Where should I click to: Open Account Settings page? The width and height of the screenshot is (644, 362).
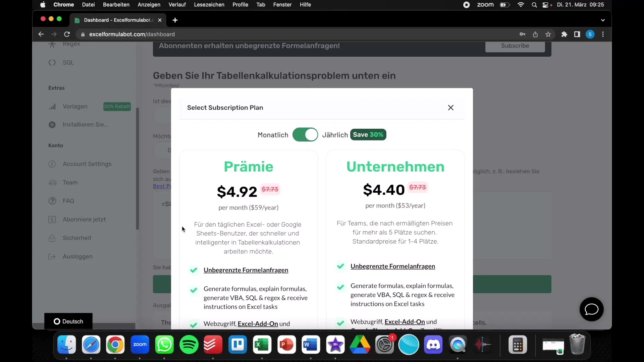88,164
